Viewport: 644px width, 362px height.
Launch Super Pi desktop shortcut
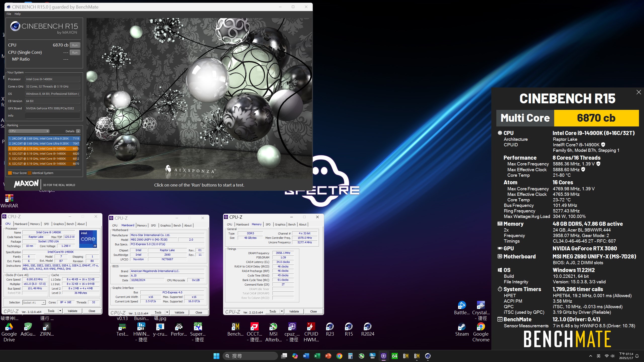point(198,332)
